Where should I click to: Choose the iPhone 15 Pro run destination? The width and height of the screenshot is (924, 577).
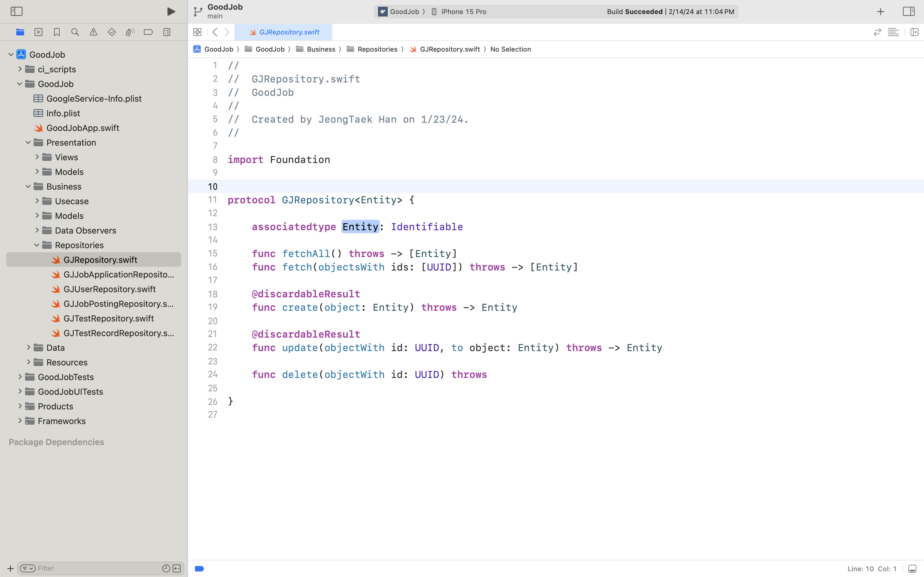pos(463,12)
